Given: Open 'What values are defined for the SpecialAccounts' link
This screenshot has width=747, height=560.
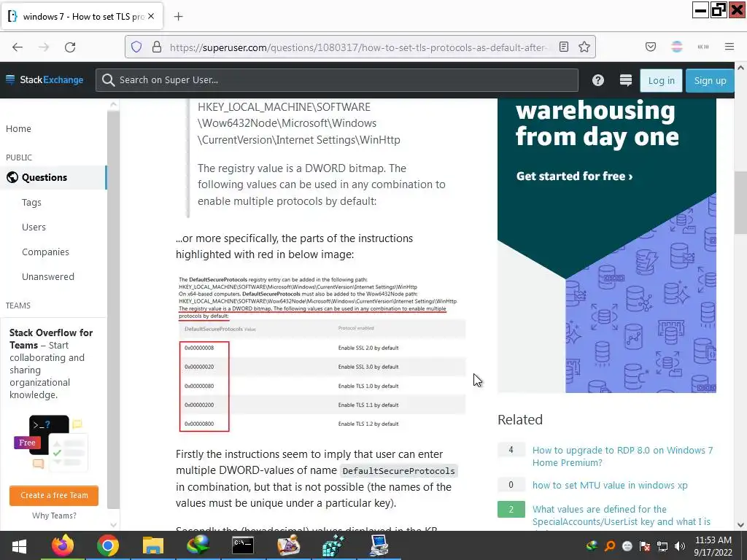Looking at the screenshot, I should 622,516.
